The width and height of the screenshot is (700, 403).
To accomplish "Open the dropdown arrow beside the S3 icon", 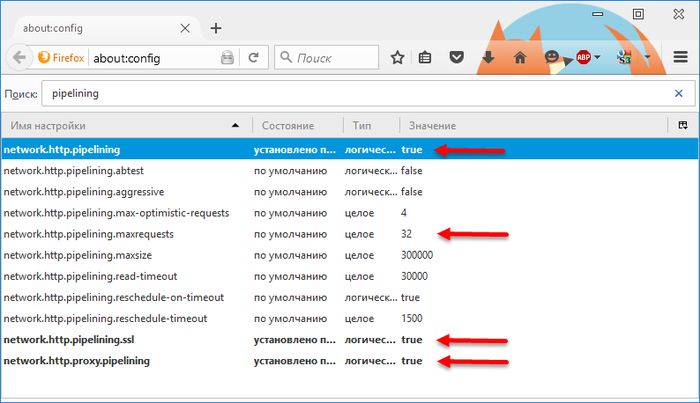I will pyautogui.click(x=647, y=57).
